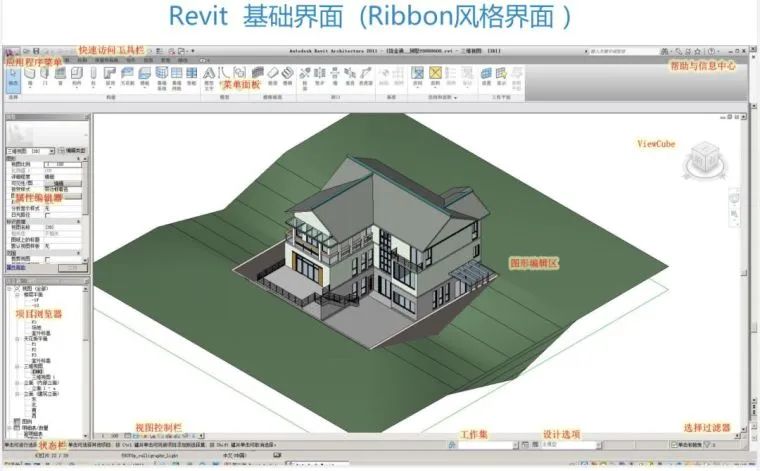Image resolution: width=760 pixels, height=471 pixels.
Task: Select the Window (窗) tool
Action: [x=60, y=77]
